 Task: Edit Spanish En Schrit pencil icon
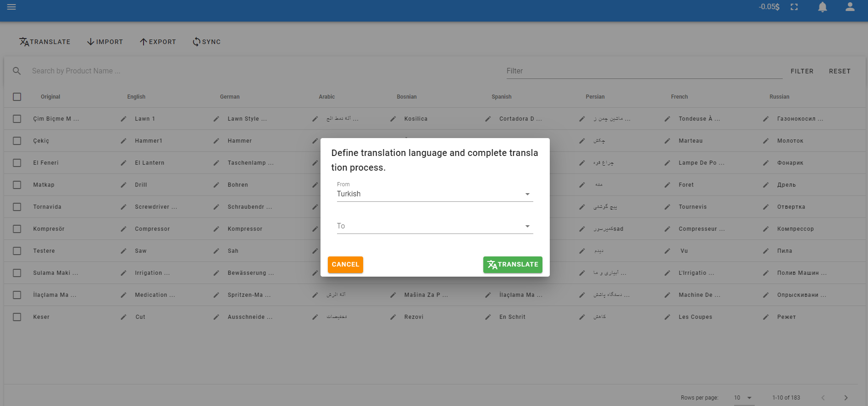(x=488, y=317)
